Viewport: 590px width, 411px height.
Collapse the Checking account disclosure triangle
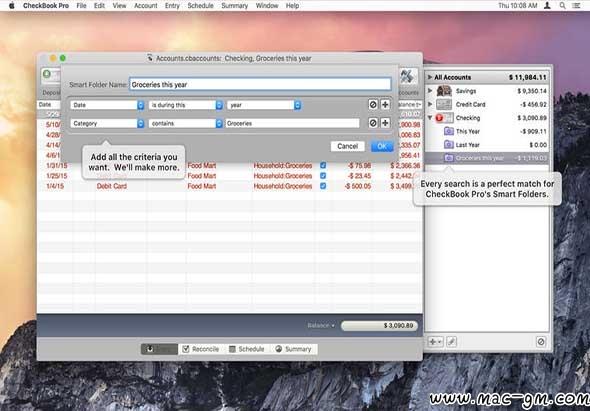pyautogui.click(x=430, y=118)
